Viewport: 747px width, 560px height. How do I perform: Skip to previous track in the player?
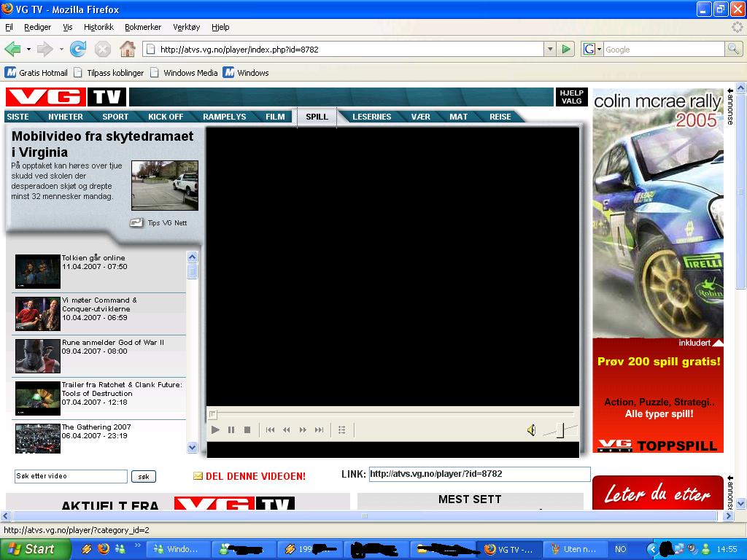point(270,430)
